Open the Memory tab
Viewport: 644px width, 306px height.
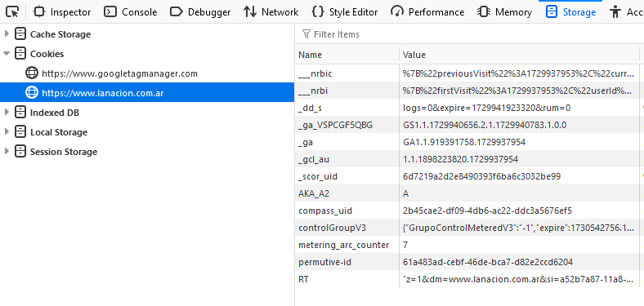point(504,12)
